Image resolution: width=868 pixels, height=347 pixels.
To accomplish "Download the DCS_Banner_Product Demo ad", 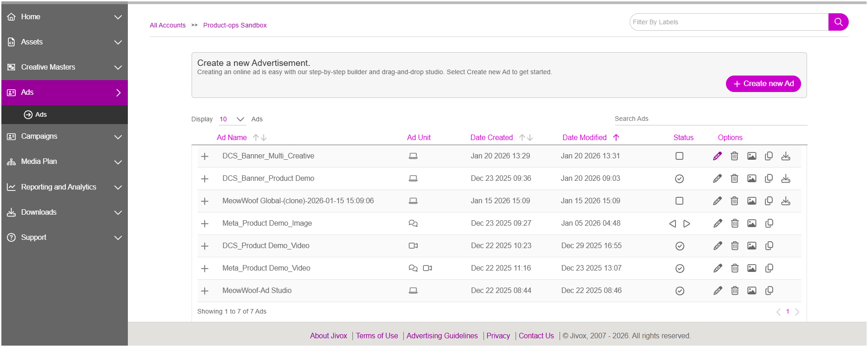I will coord(786,179).
